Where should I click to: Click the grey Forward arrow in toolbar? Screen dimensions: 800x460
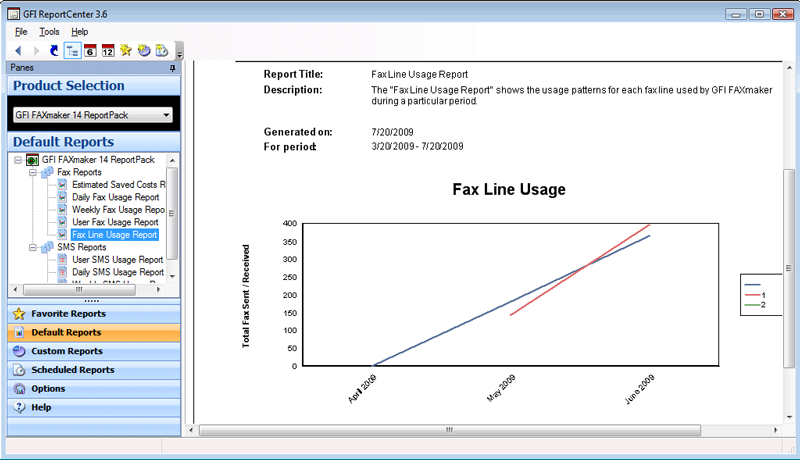(36, 50)
